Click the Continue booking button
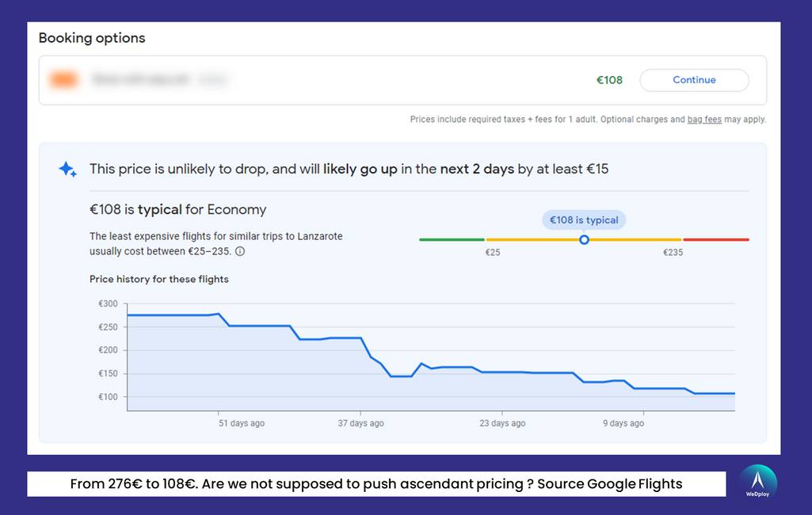The image size is (812, 515). pos(694,80)
